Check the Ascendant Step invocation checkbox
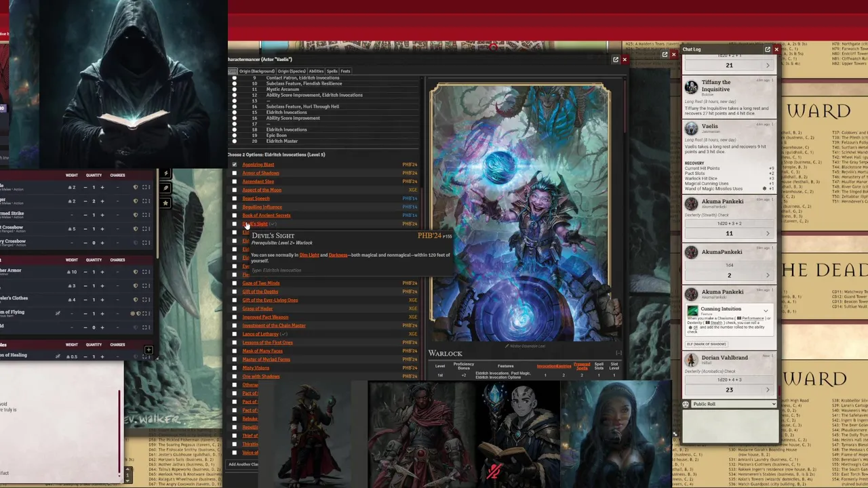 pos(235,182)
